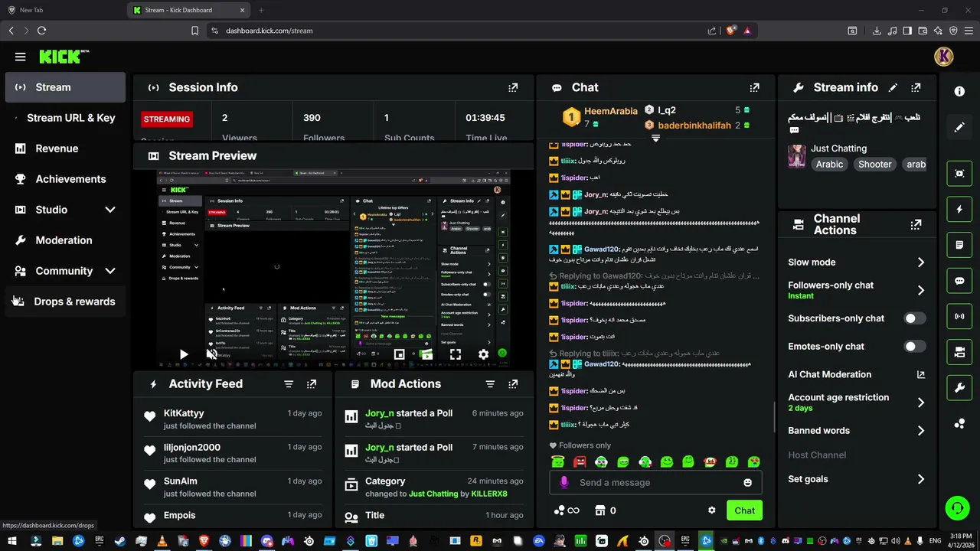
Task: Open the chat shop icon showing 0
Action: 606,510
